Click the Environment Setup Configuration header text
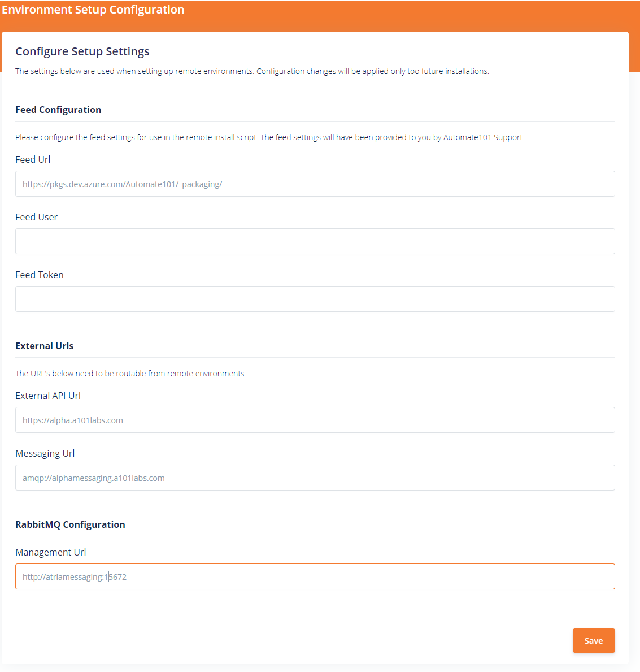Screen dimensions: 640x672 tap(93, 10)
